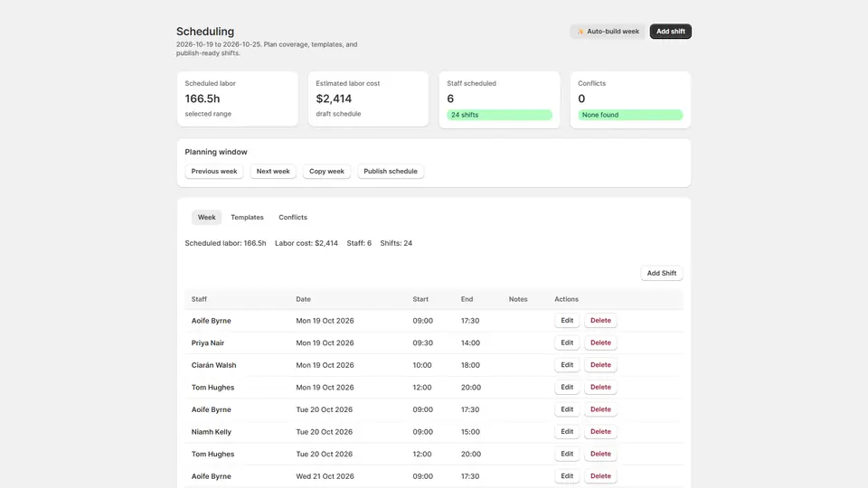The height and width of the screenshot is (488, 868).
Task: Delete Tom Hughes' Mon 19 Oct shift
Action: click(x=600, y=387)
